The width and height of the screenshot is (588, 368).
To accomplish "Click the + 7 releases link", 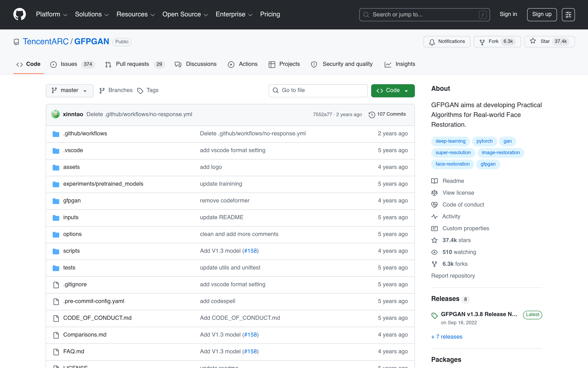I will pyautogui.click(x=447, y=337).
